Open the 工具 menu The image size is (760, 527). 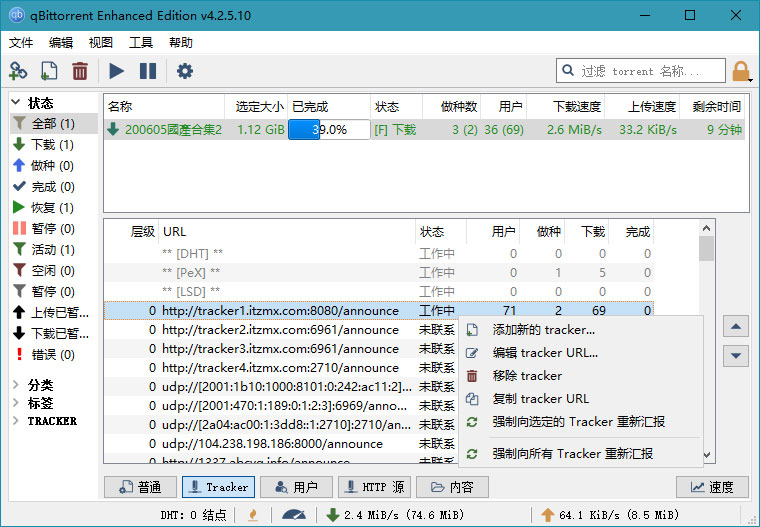(141, 43)
